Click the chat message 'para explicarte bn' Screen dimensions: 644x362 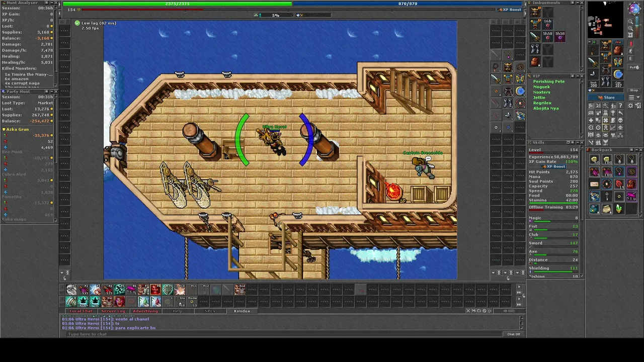coord(135,328)
